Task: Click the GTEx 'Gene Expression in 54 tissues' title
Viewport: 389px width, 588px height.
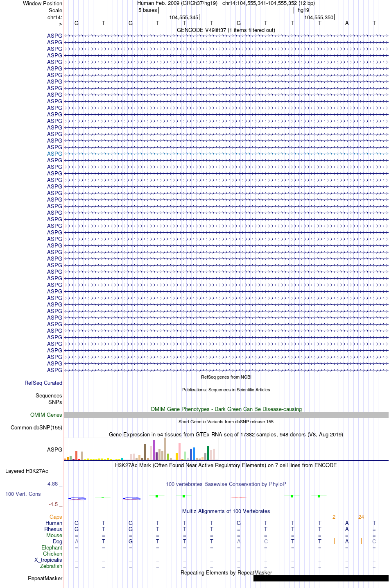Action: coord(226,434)
